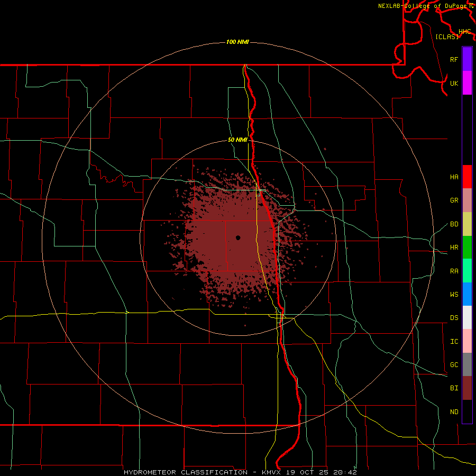This screenshot has width=476, height=476.
Task: Click the RF purple legend swatch
Action: (467, 59)
